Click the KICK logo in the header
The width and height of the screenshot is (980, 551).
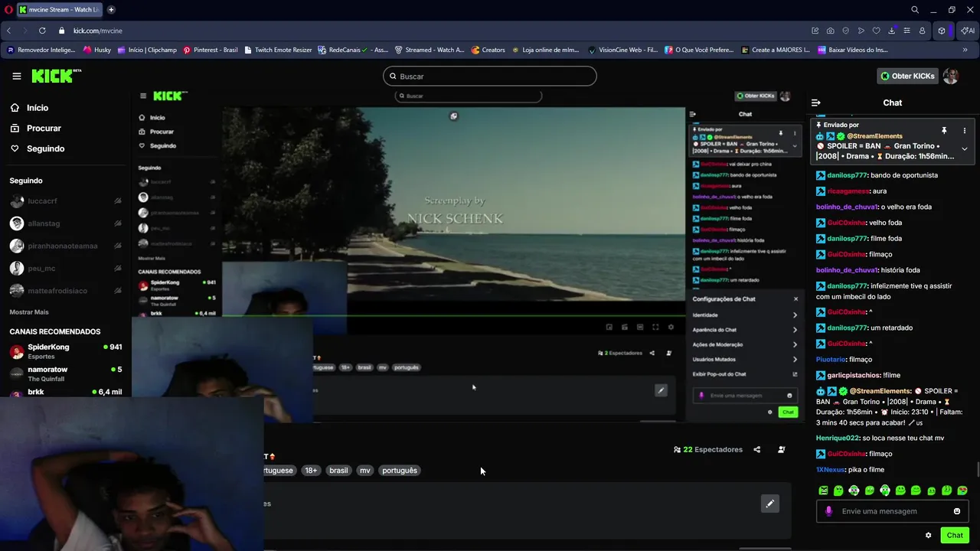(x=56, y=76)
